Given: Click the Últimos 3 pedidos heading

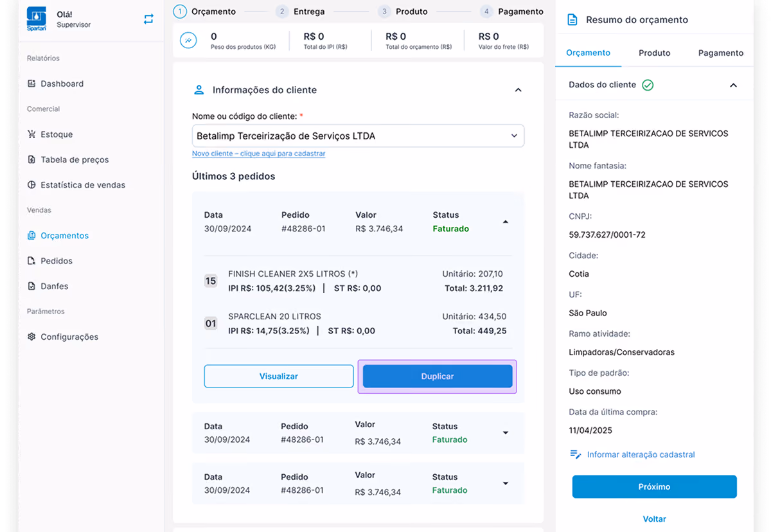Looking at the screenshot, I should click(233, 176).
